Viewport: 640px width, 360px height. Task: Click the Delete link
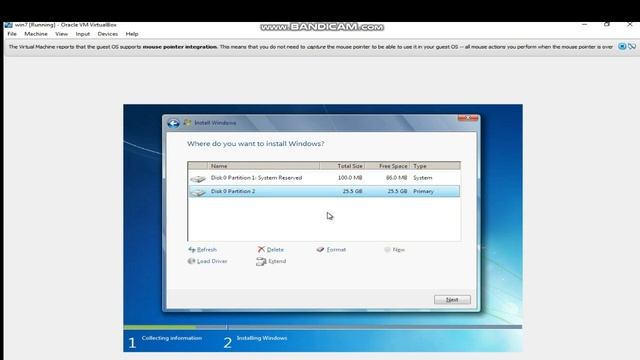point(275,249)
